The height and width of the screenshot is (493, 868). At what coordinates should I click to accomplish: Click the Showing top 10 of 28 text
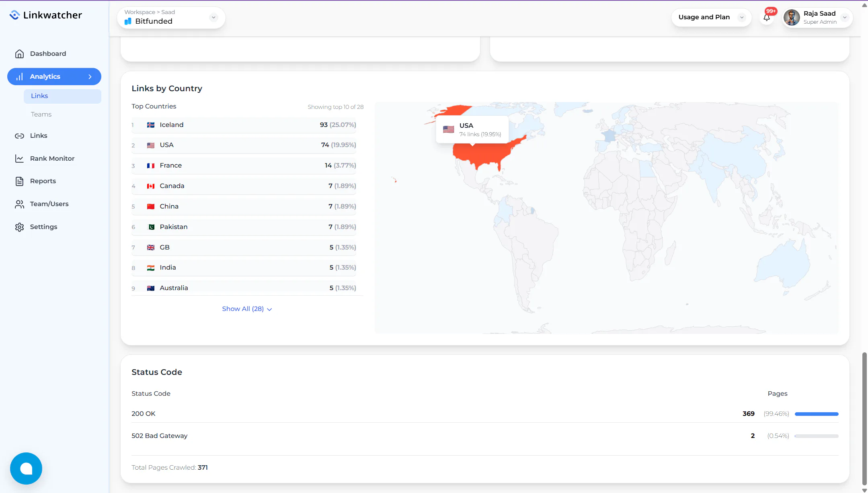335,107
